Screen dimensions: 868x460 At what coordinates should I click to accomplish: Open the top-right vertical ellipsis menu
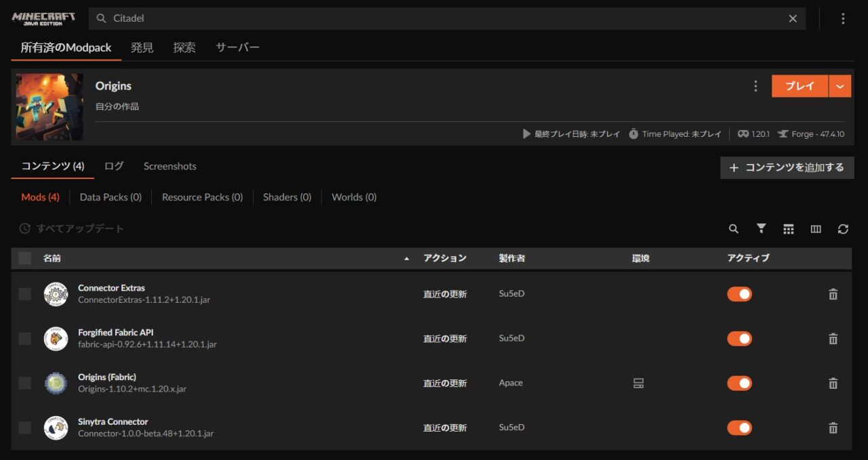click(843, 18)
